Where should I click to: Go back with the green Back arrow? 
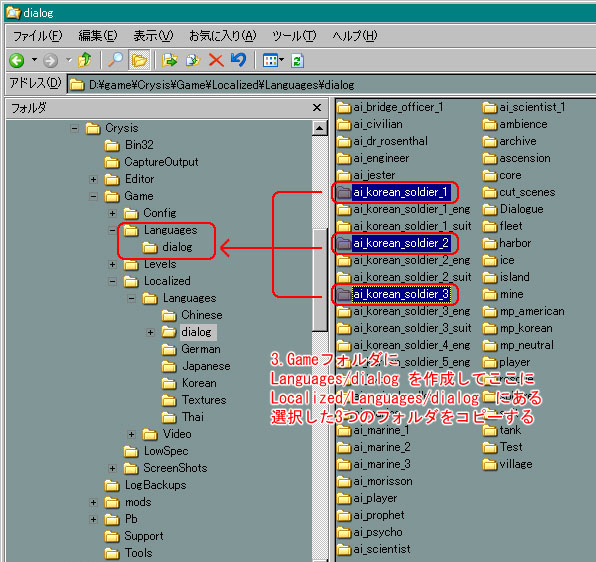tap(17, 60)
